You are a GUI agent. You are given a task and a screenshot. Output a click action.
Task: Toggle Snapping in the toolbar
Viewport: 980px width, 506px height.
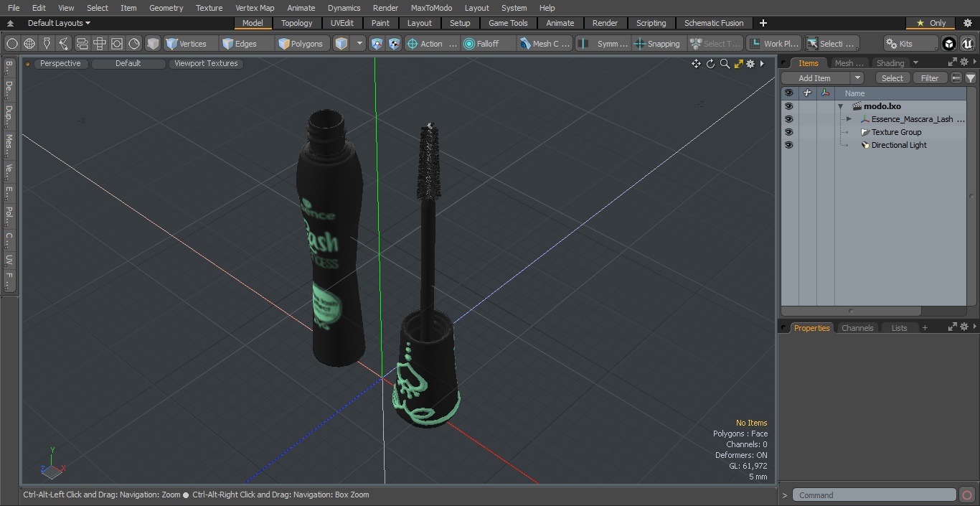pyautogui.click(x=658, y=44)
